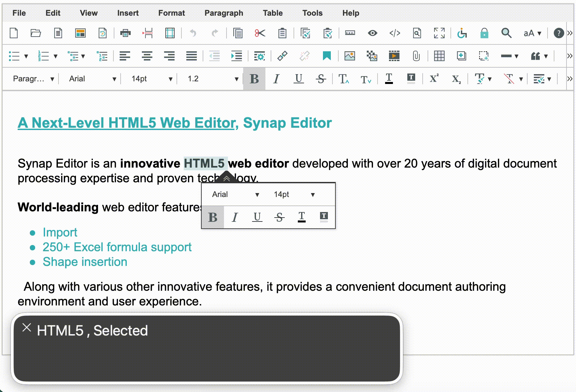Expand more items on first toolbar row
This screenshot has height=392, width=576.
click(x=570, y=33)
